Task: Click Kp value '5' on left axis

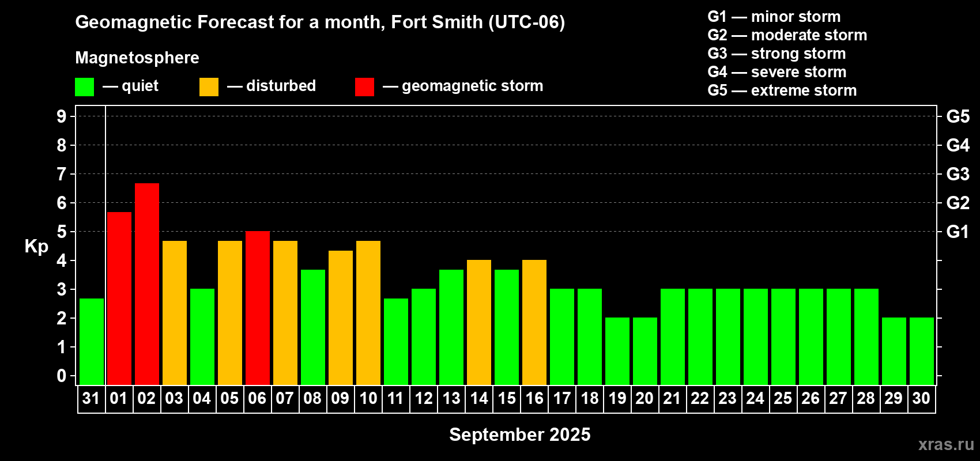Action: [62, 232]
